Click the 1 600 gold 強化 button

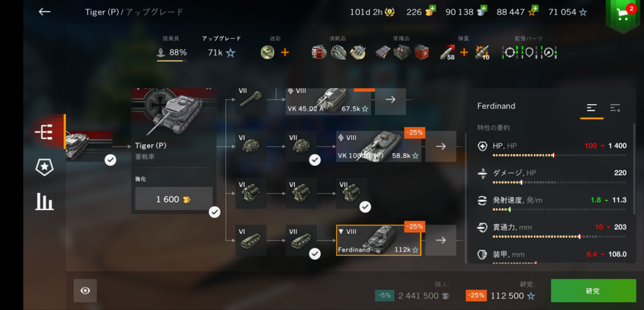(x=174, y=199)
